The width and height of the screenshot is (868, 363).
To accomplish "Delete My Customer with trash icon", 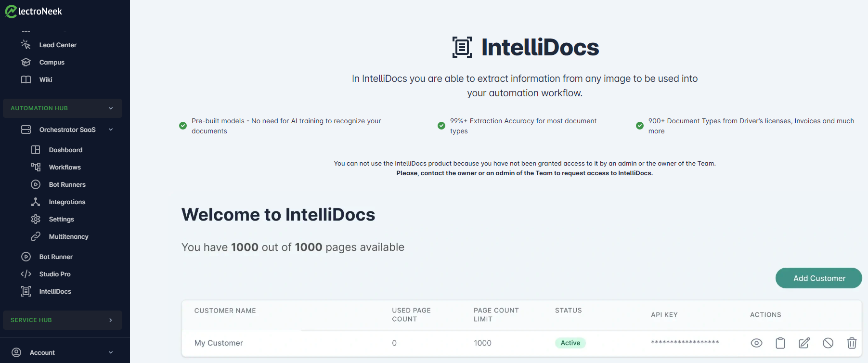I will [x=852, y=343].
